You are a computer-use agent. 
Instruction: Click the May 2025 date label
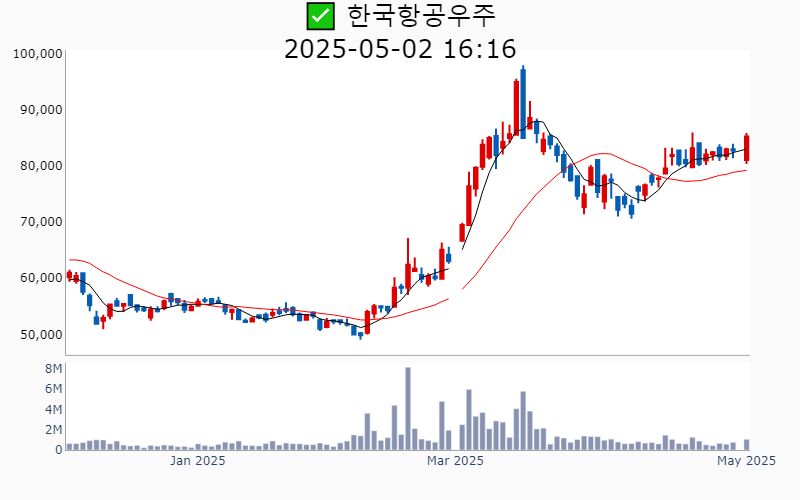click(x=746, y=461)
